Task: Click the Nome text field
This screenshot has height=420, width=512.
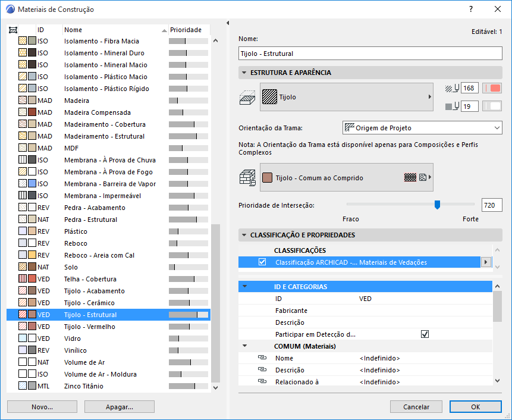Action: click(x=370, y=54)
